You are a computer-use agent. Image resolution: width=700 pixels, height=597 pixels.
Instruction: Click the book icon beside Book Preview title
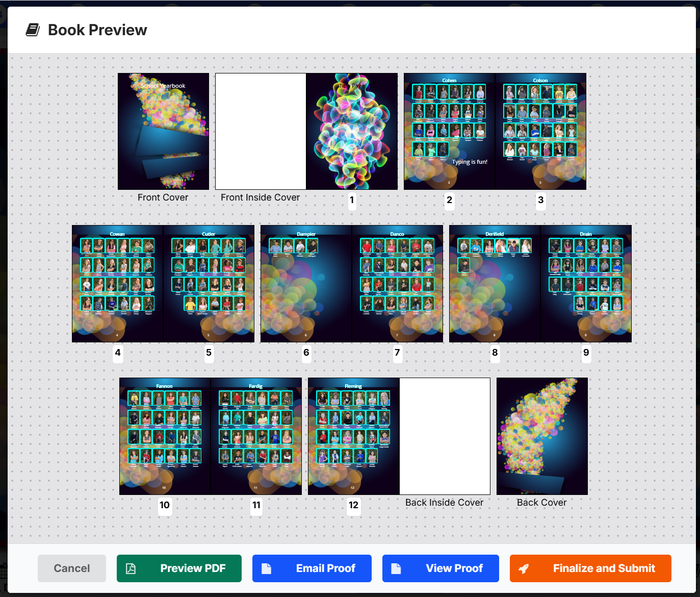(33, 30)
